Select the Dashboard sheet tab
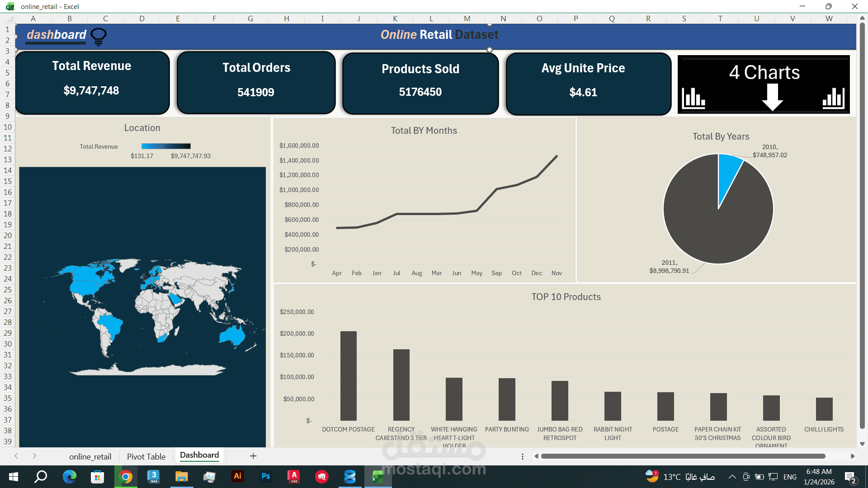 199,455
